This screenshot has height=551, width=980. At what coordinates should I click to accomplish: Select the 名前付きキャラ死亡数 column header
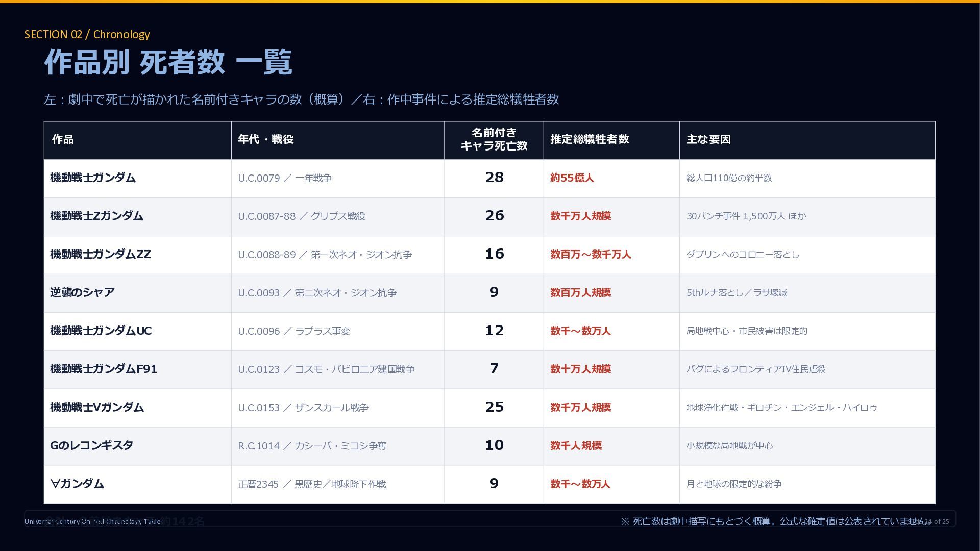click(494, 139)
